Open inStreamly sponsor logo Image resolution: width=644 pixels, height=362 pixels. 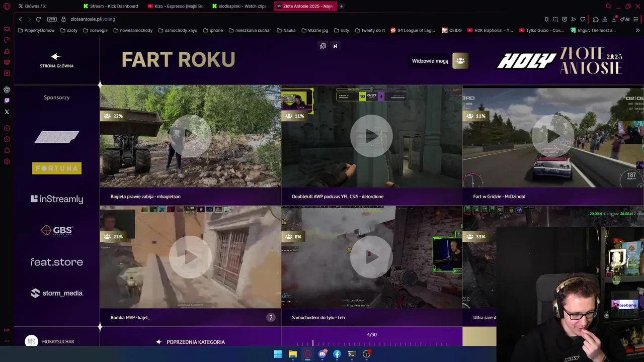[57, 199]
